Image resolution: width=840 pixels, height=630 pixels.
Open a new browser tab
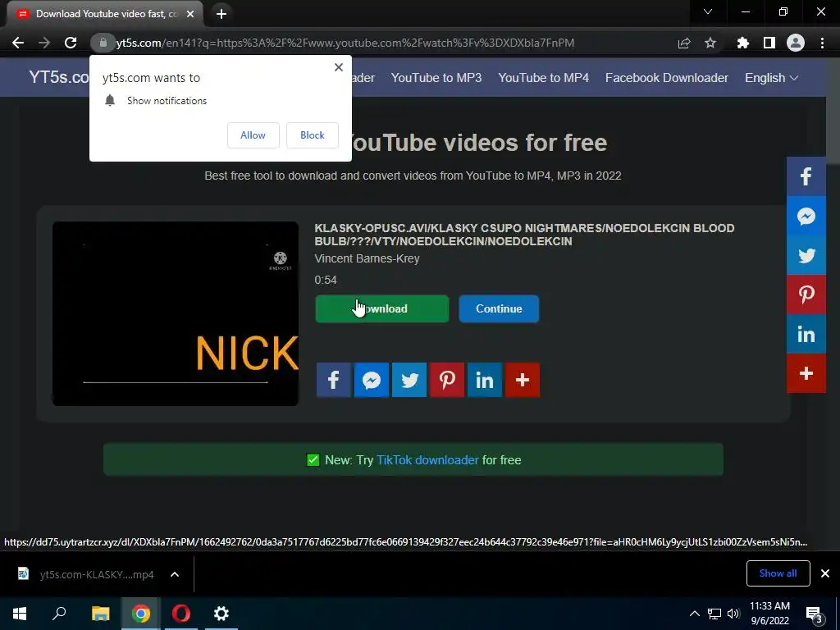click(x=221, y=14)
